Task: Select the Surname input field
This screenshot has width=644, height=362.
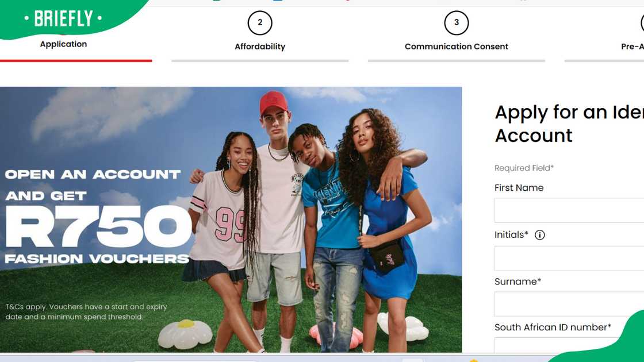Action: coord(569,304)
